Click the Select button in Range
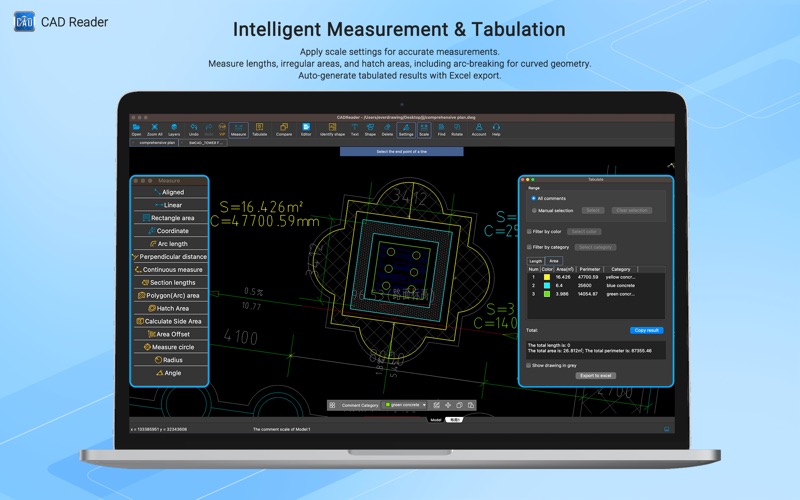Screen dimensions: 800x500 click(593, 210)
